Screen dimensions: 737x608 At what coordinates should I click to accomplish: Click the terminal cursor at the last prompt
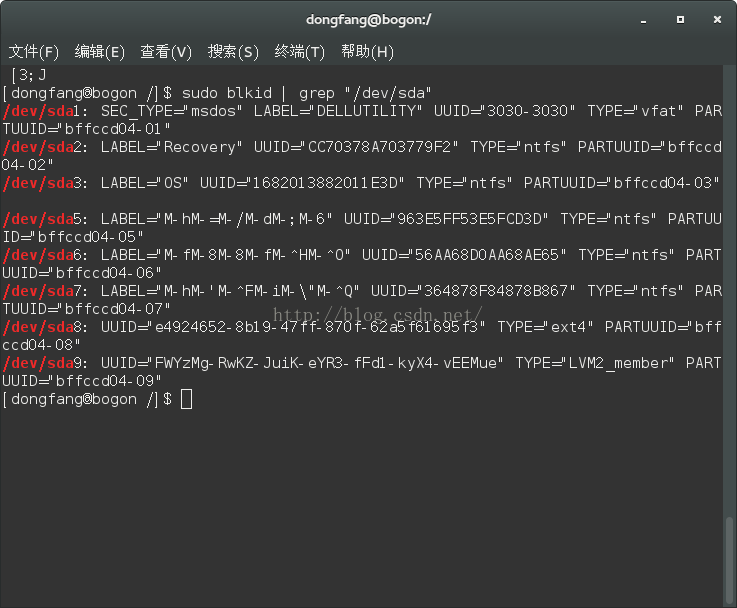[x=186, y=399]
